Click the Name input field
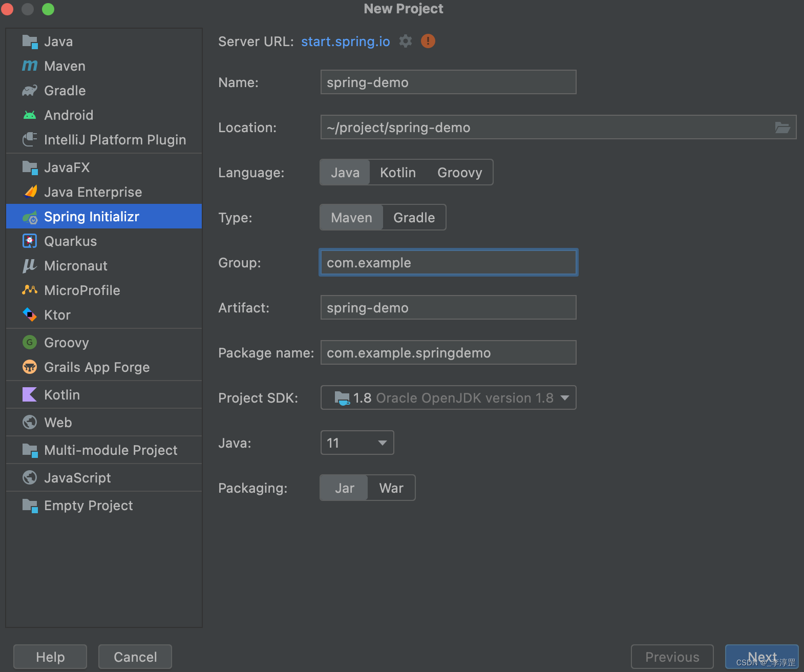This screenshot has height=672, width=804. (449, 82)
